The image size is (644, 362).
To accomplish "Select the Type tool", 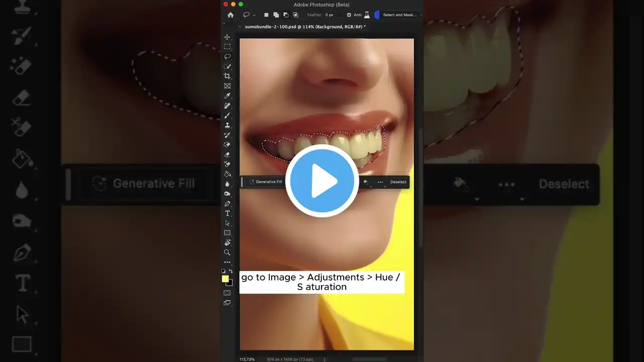I will [227, 213].
